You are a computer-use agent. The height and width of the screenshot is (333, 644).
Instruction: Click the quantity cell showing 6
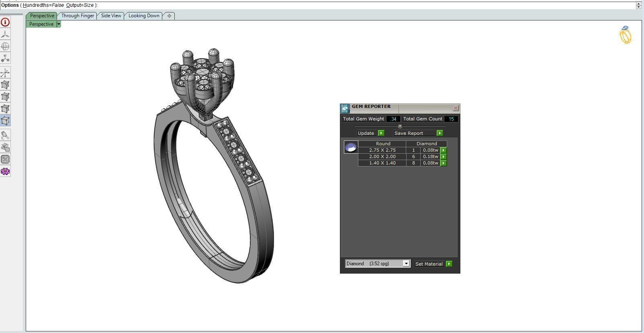413,156
